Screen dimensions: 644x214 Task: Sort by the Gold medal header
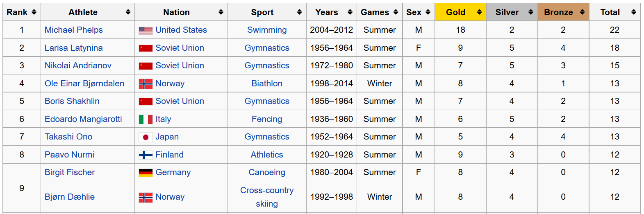(479, 12)
